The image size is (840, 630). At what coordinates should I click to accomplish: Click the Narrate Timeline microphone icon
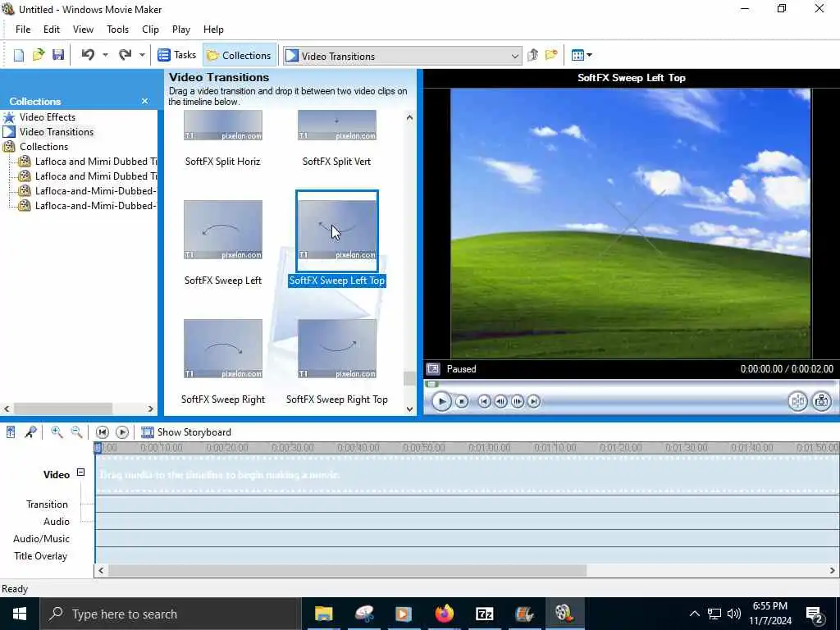[30, 432]
